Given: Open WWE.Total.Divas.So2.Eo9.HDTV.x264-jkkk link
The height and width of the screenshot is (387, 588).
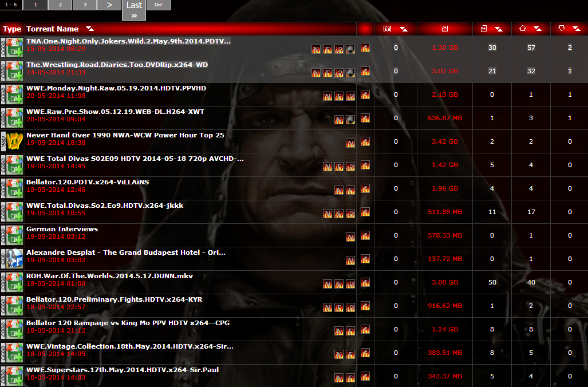Looking at the screenshot, I should coord(105,206).
